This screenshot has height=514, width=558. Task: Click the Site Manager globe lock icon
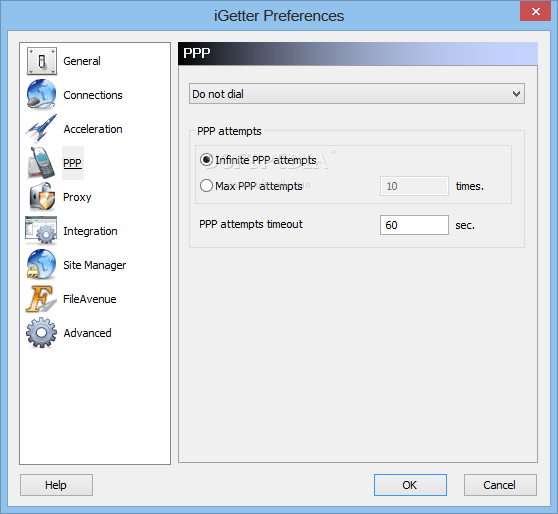[41, 264]
